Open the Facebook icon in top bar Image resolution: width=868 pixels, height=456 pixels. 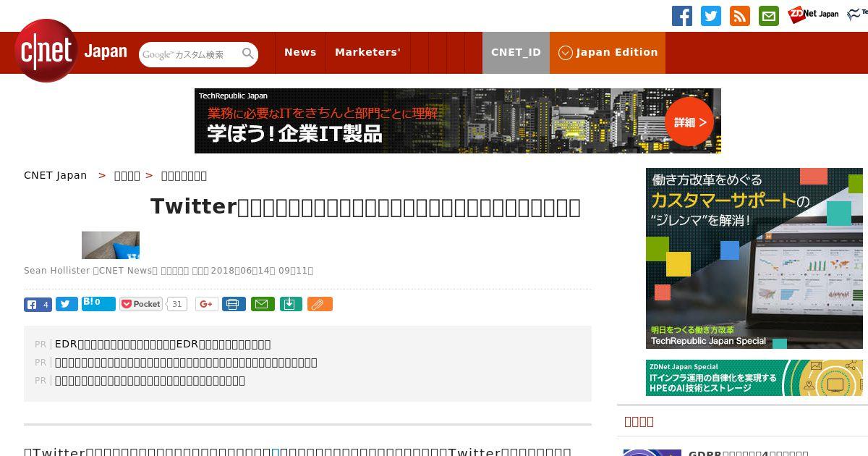[x=682, y=16]
